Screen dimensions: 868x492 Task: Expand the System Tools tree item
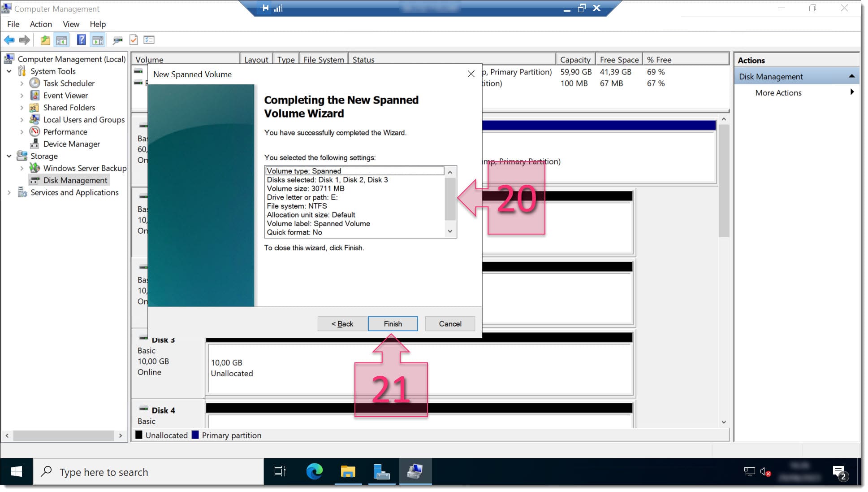click(x=12, y=71)
